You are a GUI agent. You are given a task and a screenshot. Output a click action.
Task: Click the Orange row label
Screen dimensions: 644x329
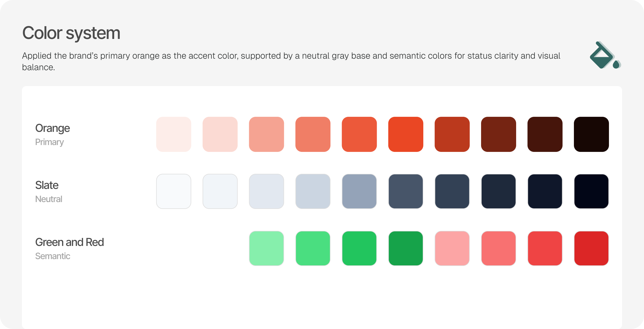coord(53,128)
